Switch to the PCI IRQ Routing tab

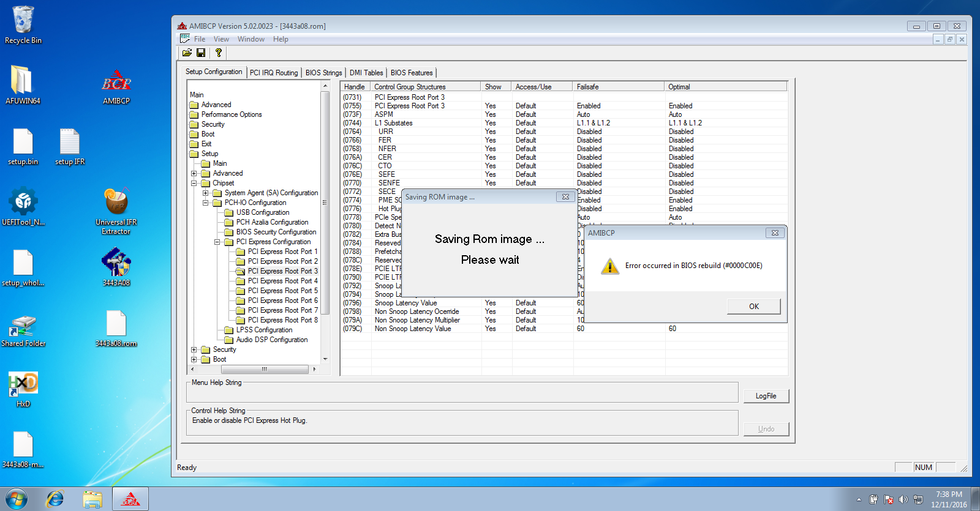274,73
